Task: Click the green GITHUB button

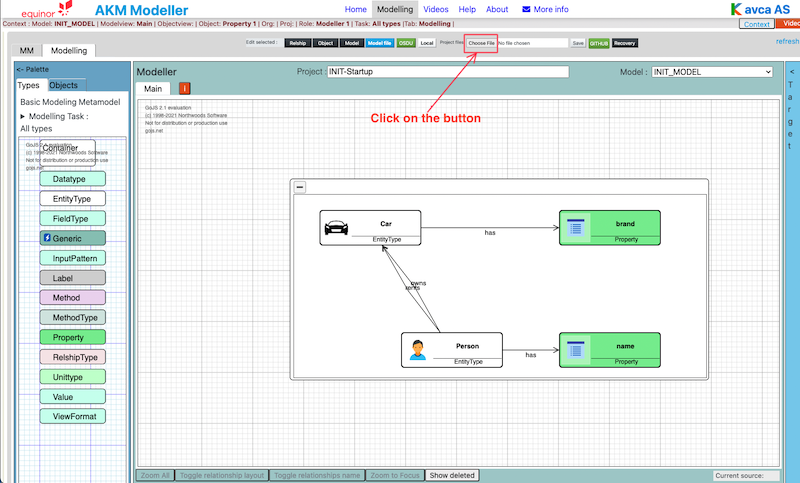Action: (x=599, y=43)
